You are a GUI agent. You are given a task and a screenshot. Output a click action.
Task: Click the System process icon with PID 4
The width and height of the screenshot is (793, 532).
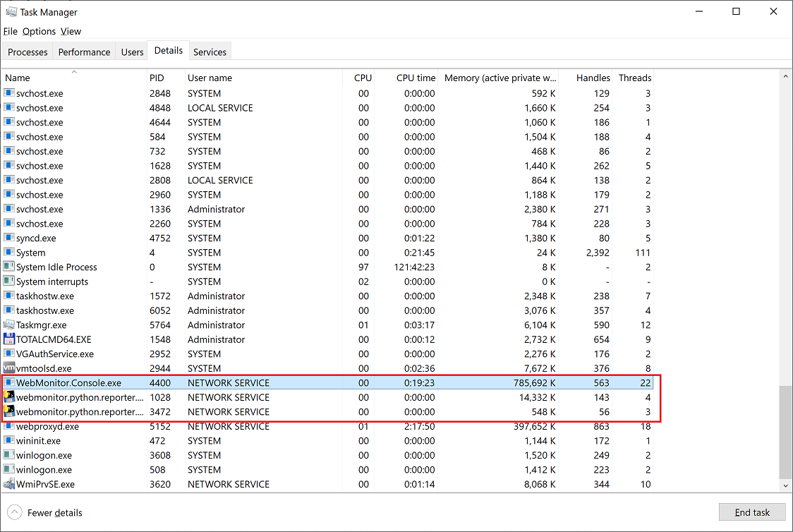(8, 252)
